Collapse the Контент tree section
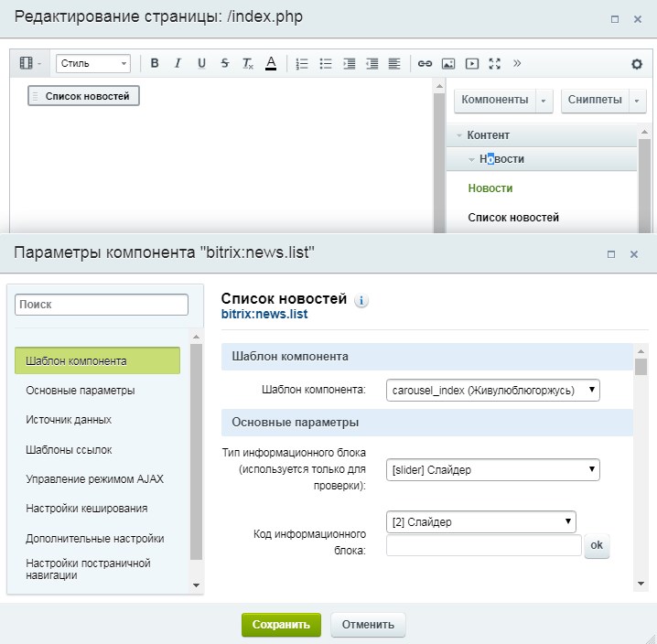The image size is (657, 644). pyautogui.click(x=460, y=135)
